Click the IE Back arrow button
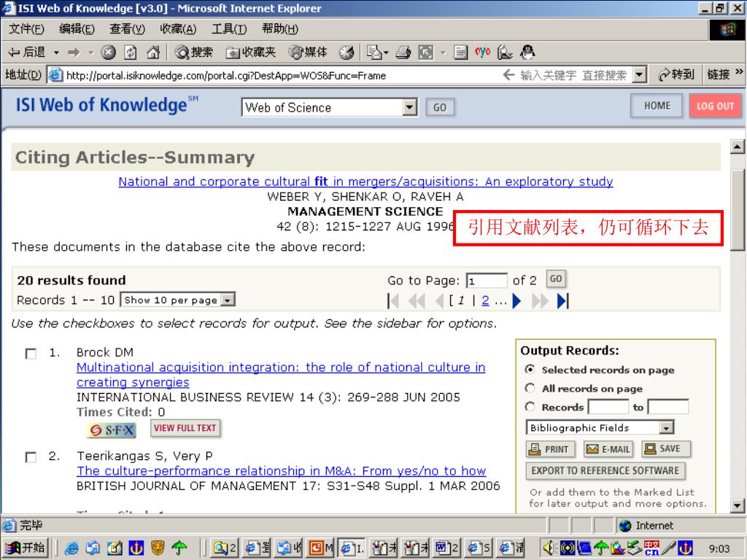Viewport: 747px width, 560px height. coord(27,52)
